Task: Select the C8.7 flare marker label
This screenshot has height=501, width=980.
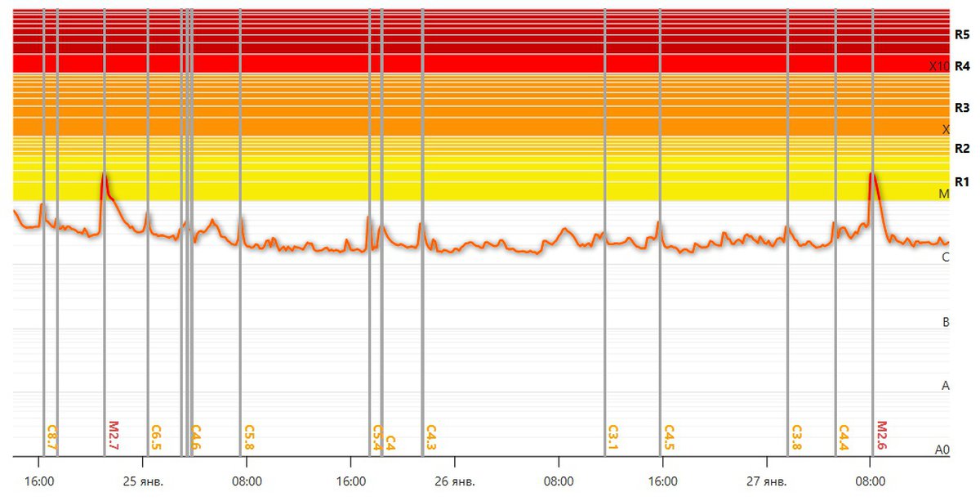Action: (51, 436)
